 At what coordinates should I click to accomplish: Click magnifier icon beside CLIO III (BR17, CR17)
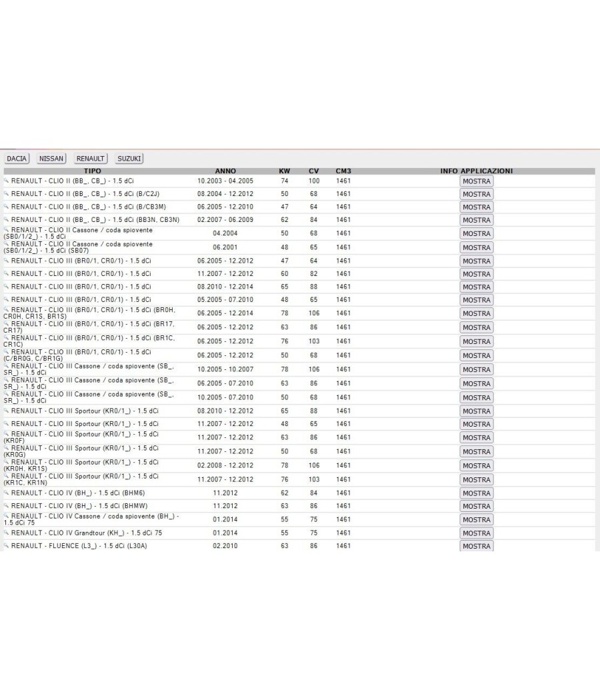pos(6,324)
